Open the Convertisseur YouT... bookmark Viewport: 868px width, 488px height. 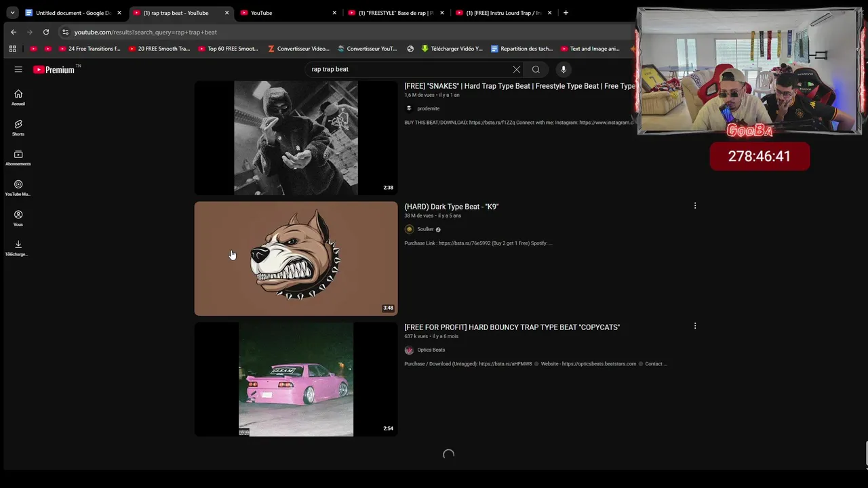[368, 49]
